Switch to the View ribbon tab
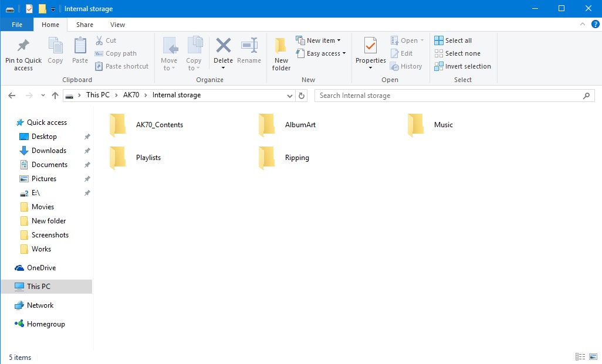The width and height of the screenshot is (602, 364). (x=117, y=25)
